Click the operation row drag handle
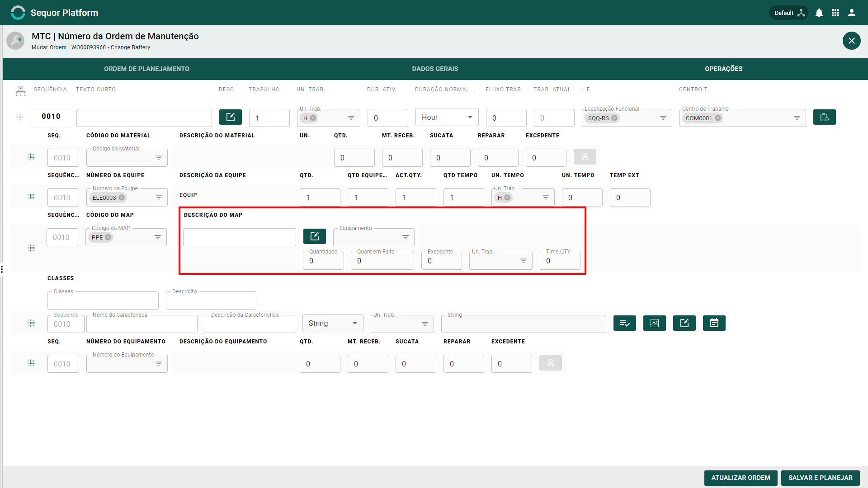The height and width of the screenshot is (488, 868). tap(20, 117)
